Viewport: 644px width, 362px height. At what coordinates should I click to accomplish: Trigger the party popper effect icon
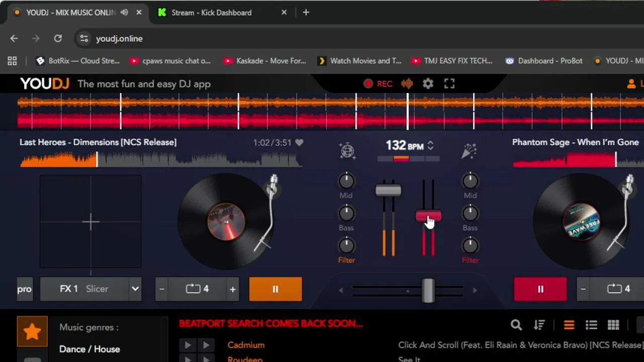[469, 151]
